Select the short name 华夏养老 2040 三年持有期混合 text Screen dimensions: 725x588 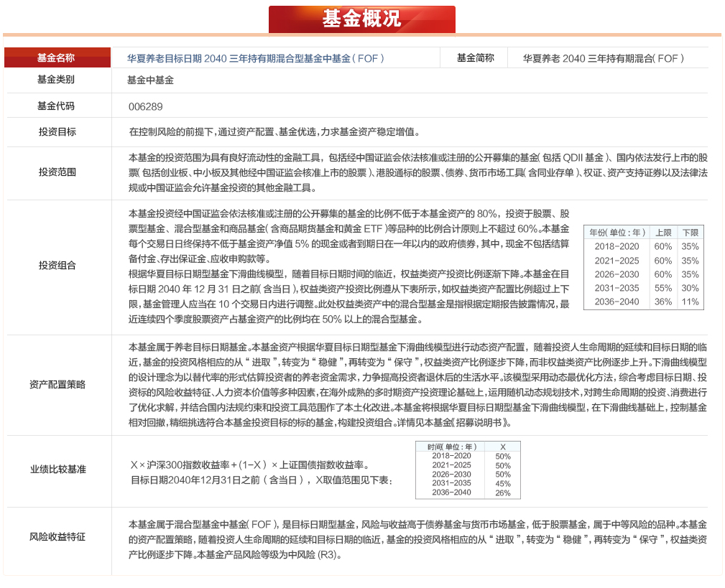click(603, 59)
